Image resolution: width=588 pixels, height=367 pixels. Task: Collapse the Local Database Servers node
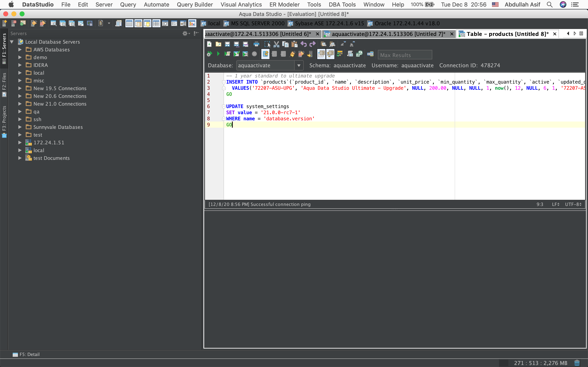click(12, 42)
